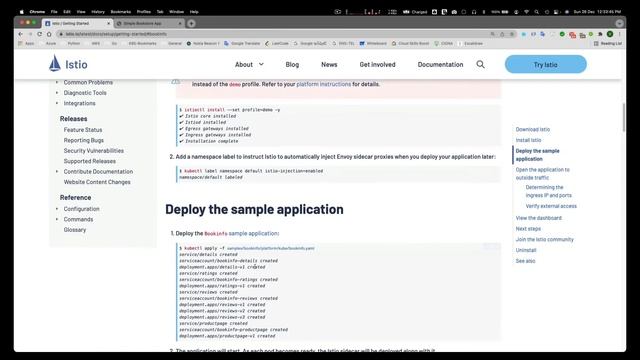This screenshot has height=360, width=640.
Task: Open the Documentation nav link
Action: pos(440,64)
